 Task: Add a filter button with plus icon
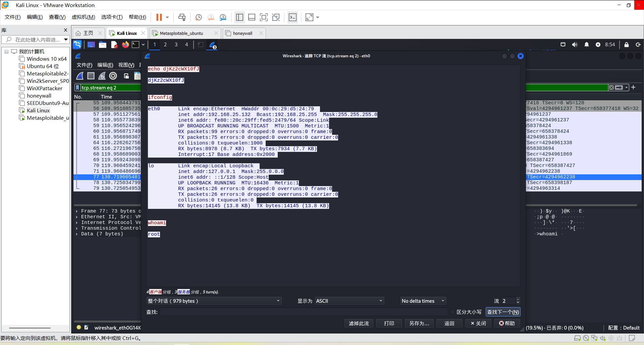633,88
